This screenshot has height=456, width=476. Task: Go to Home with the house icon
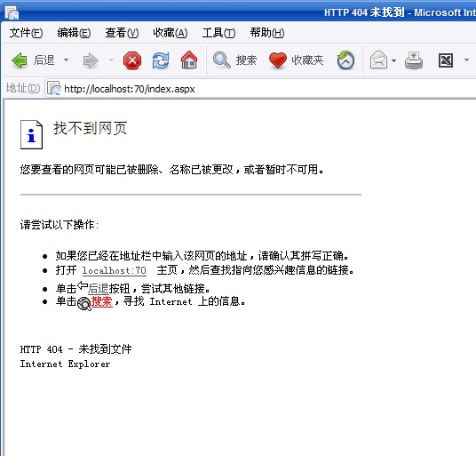coord(189,60)
